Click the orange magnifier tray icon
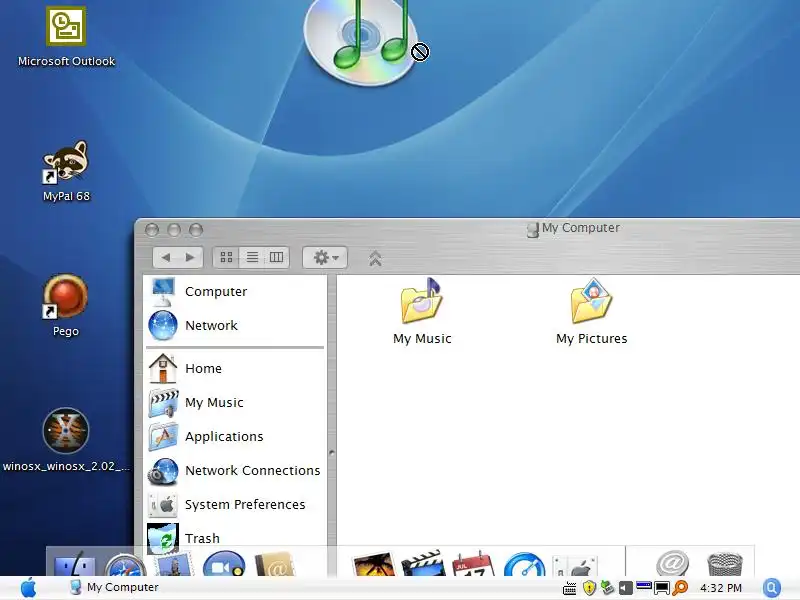The height and width of the screenshot is (600, 800). point(680,588)
